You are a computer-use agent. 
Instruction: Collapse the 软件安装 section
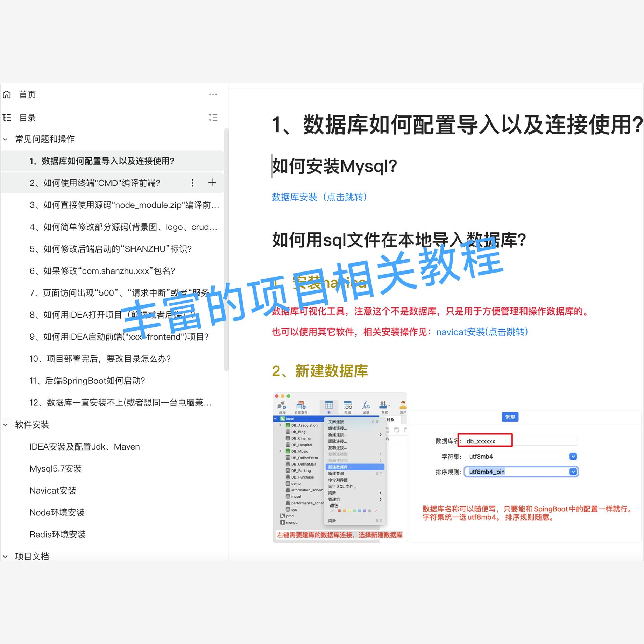coord(6,425)
